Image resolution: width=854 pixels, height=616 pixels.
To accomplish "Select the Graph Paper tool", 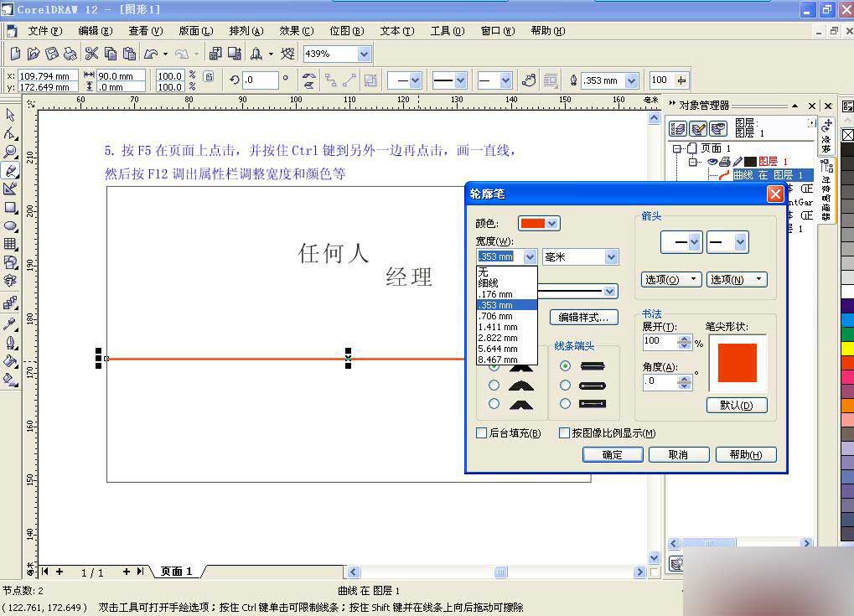I will pyautogui.click(x=10, y=244).
